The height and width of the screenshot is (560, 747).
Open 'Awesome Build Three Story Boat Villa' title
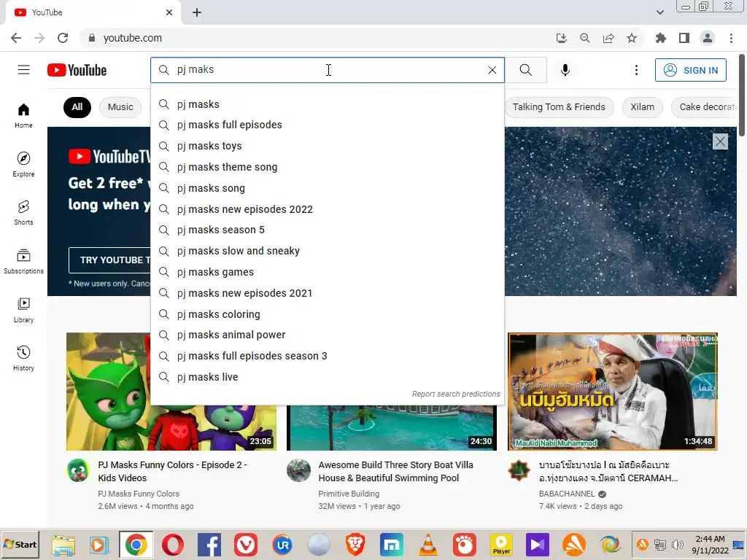(395, 471)
